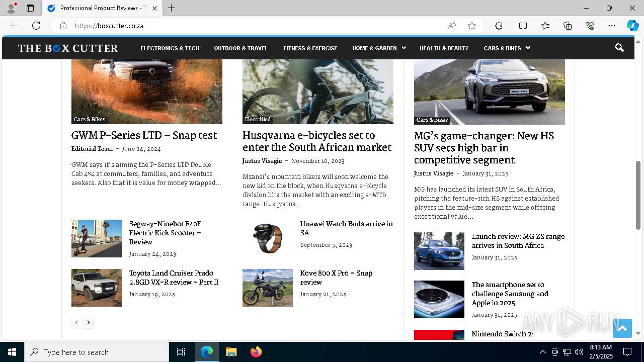Image resolution: width=644 pixels, height=362 pixels.
Task: Open the tab actions menu icon
Action: 30,8
